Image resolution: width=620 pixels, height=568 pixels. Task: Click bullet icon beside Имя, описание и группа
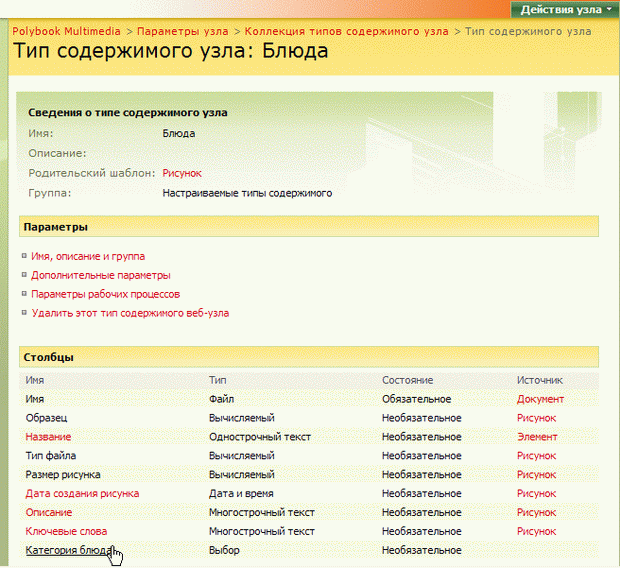24,256
